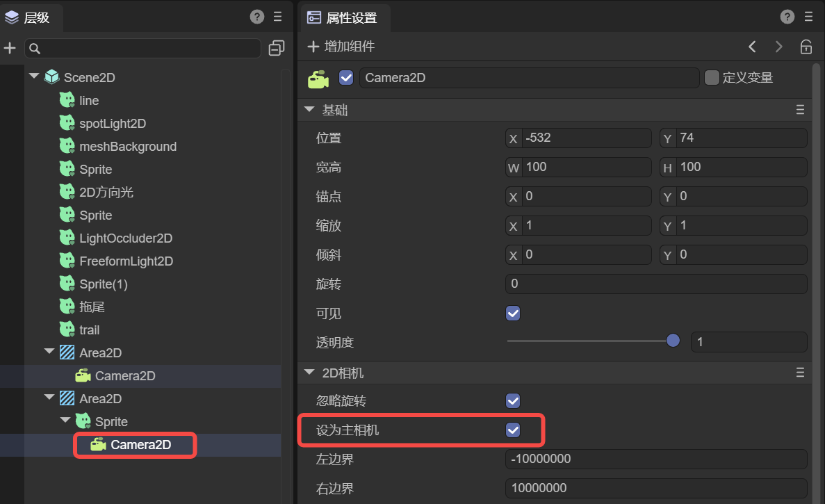This screenshot has width=825, height=504.
Task: Click the 旋转 value input field
Action: coord(655,284)
